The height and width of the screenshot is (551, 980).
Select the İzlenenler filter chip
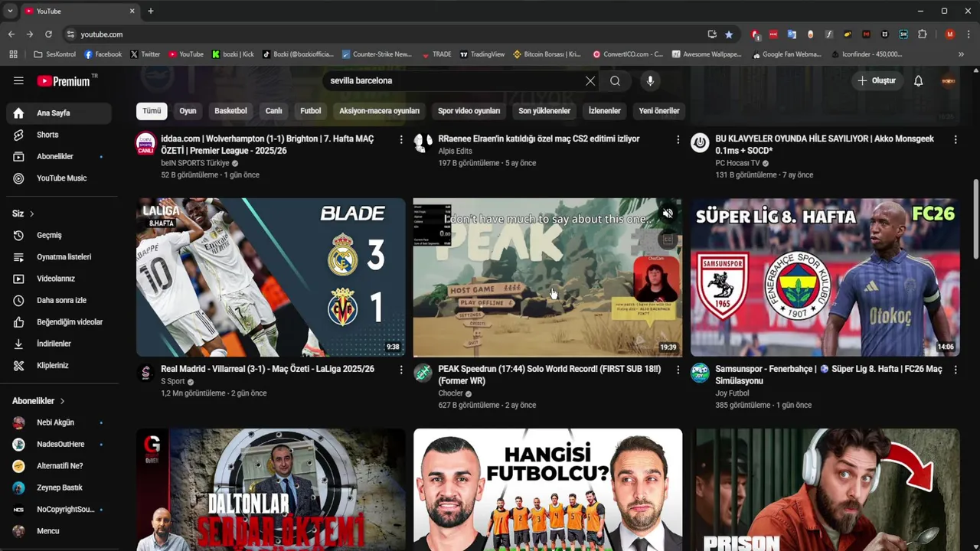[604, 111]
